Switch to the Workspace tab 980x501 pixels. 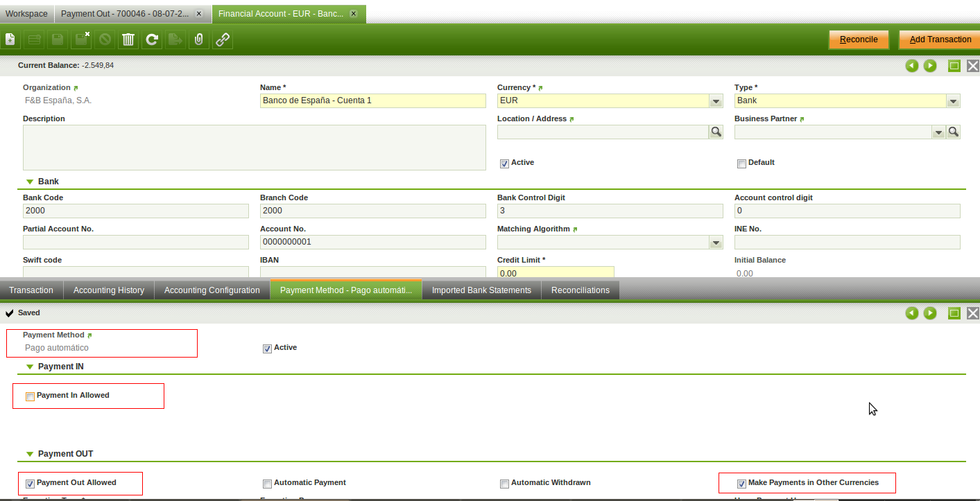26,14
